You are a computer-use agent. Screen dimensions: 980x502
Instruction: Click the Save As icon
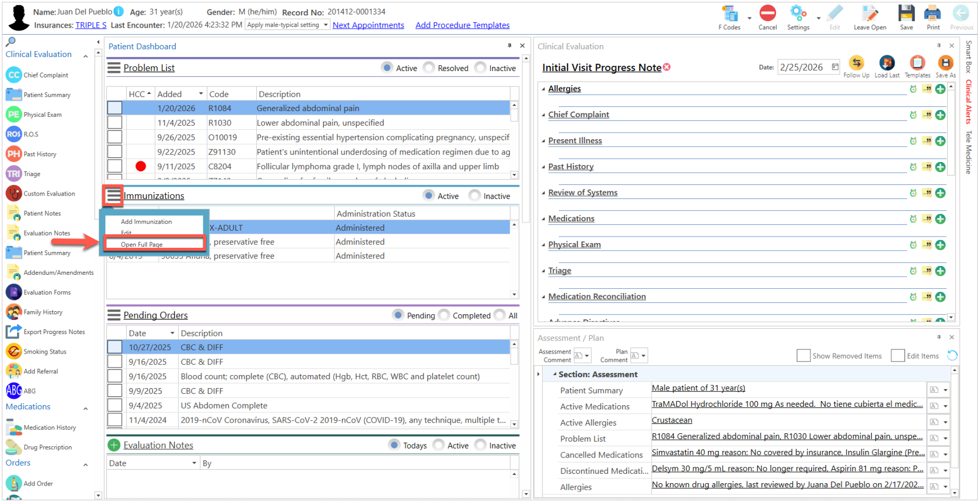pyautogui.click(x=945, y=63)
